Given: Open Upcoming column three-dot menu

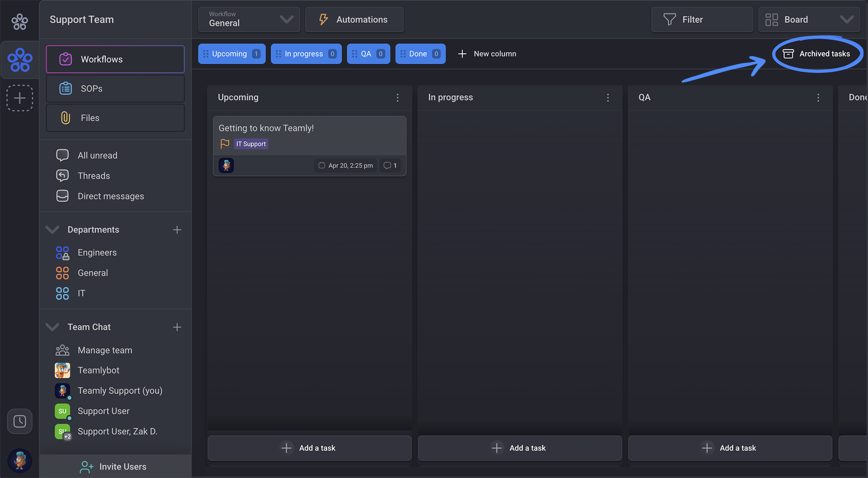Looking at the screenshot, I should [x=398, y=97].
